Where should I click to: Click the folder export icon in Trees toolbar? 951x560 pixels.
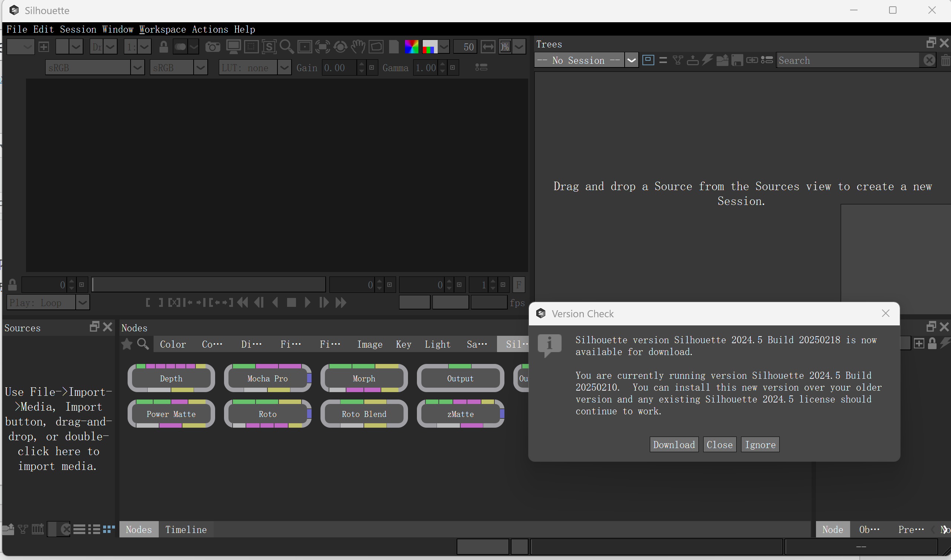click(x=722, y=60)
